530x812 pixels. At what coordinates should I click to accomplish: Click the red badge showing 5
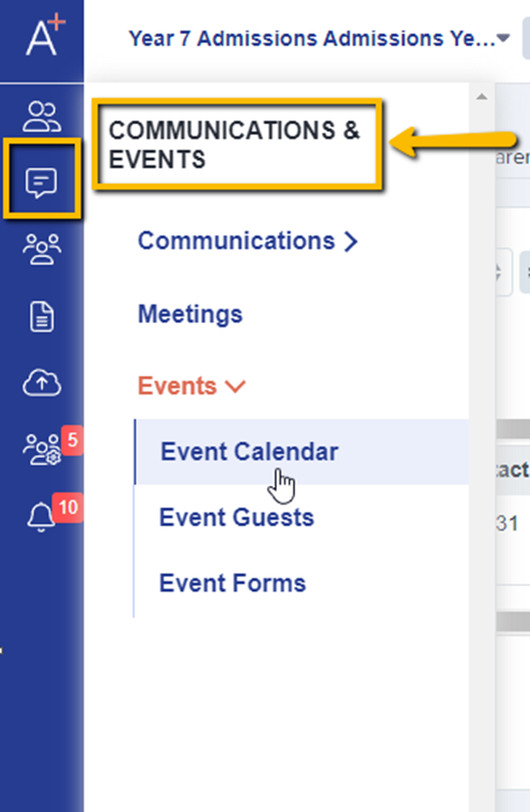pos(72,440)
